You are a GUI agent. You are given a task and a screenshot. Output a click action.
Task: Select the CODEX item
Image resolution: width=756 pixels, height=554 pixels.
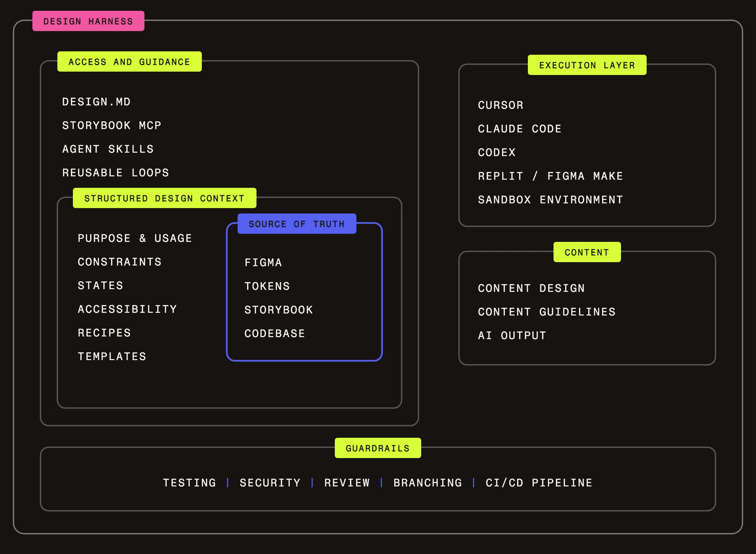tap(497, 152)
